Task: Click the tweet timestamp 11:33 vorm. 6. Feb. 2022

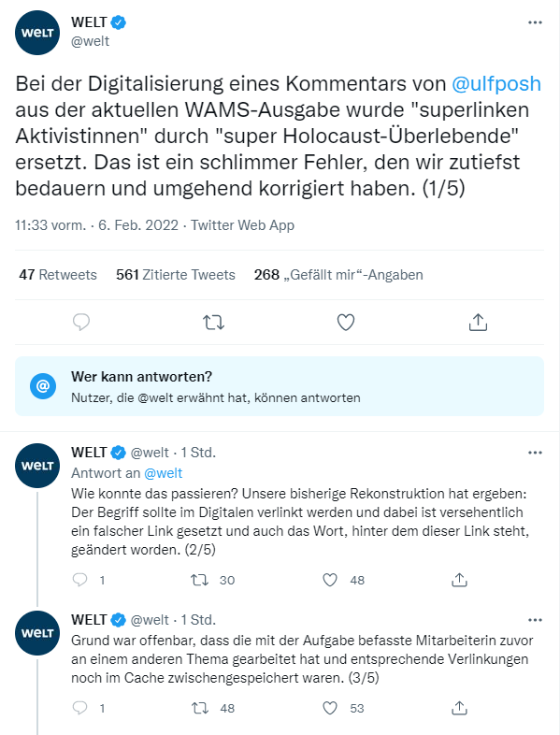Action: (x=96, y=225)
